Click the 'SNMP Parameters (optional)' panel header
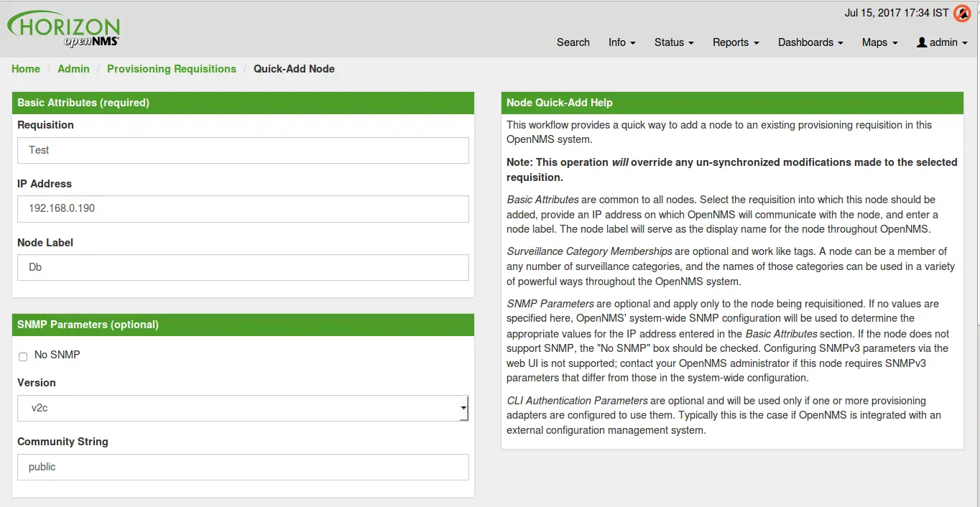Viewport: 980px width, 507px height. point(243,325)
